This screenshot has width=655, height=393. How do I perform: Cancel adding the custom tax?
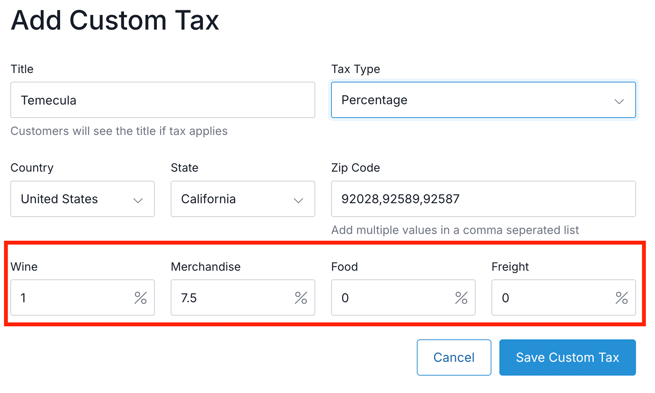454,358
